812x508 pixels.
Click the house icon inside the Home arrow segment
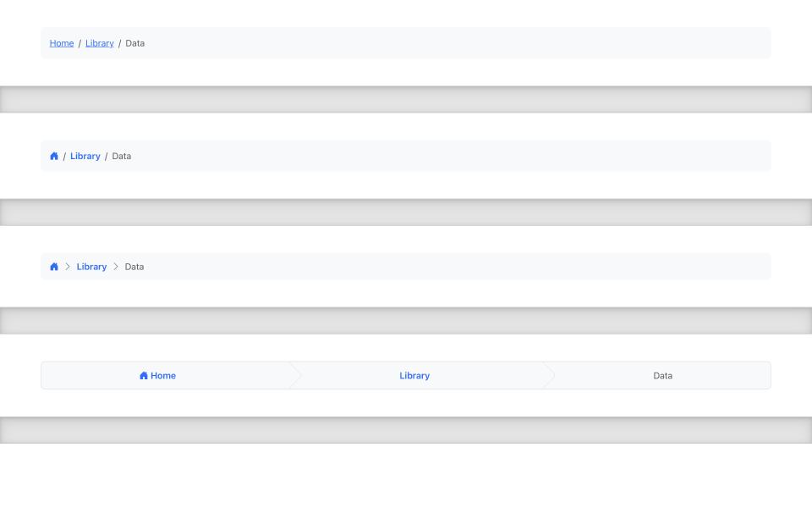click(142, 375)
